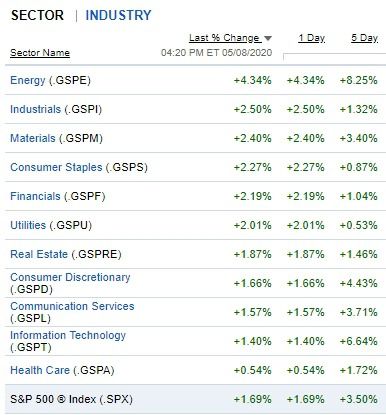Open the Industrials sector link
This screenshot has width=386, height=415.
(36, 109)
